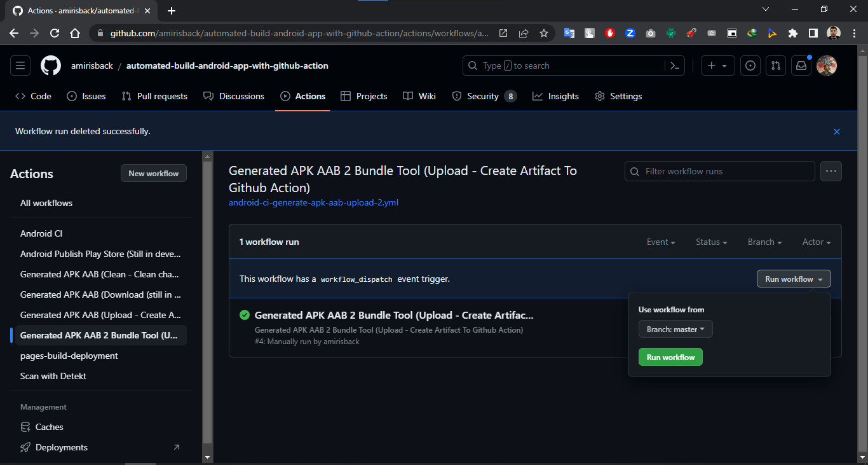Open Deployments external link arrow

177,447
